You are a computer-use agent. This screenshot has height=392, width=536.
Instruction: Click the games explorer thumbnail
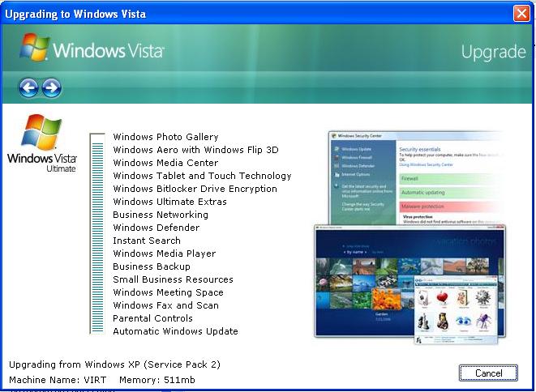pyautogui.click(x=456, y=309)
